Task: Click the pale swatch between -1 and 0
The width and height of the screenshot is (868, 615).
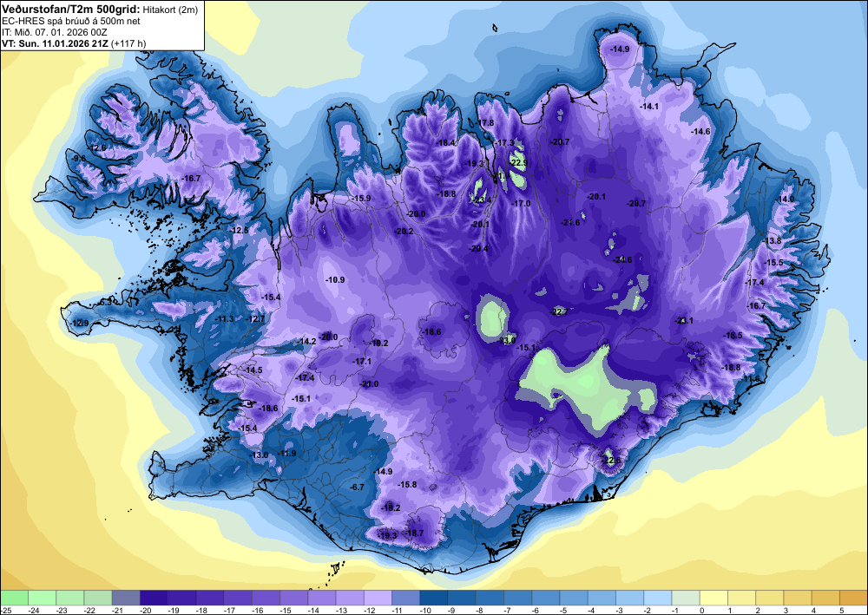Action: point(686,598)
